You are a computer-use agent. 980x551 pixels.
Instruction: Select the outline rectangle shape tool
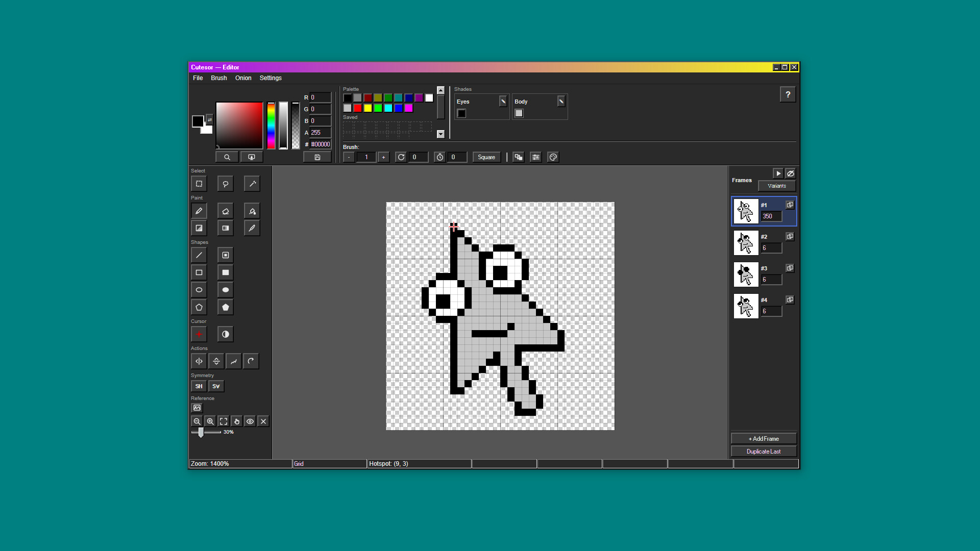coord(199,272)
